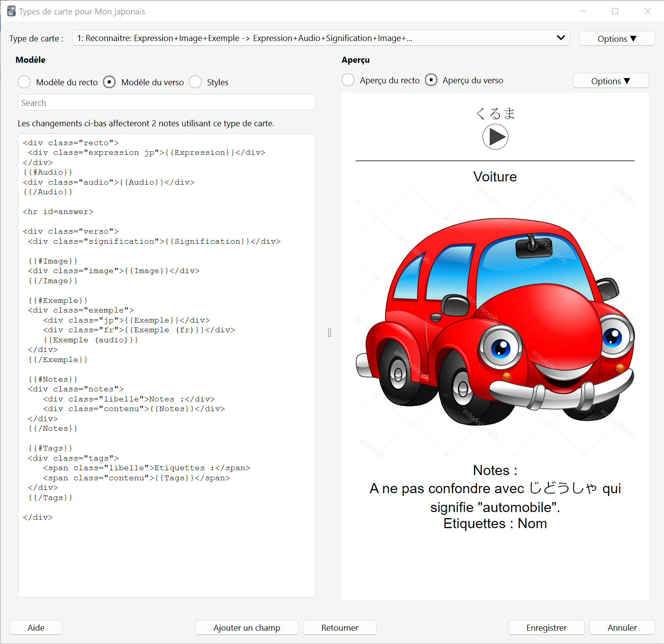Cancel with the Annuler button
Screen dimensions: 664x644
tap(622, 628)
